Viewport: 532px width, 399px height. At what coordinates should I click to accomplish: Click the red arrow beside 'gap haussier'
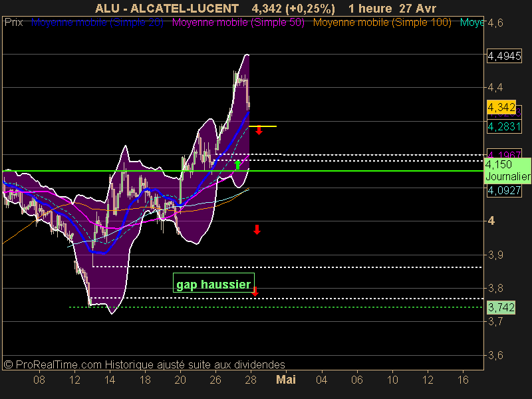[255, 291]
